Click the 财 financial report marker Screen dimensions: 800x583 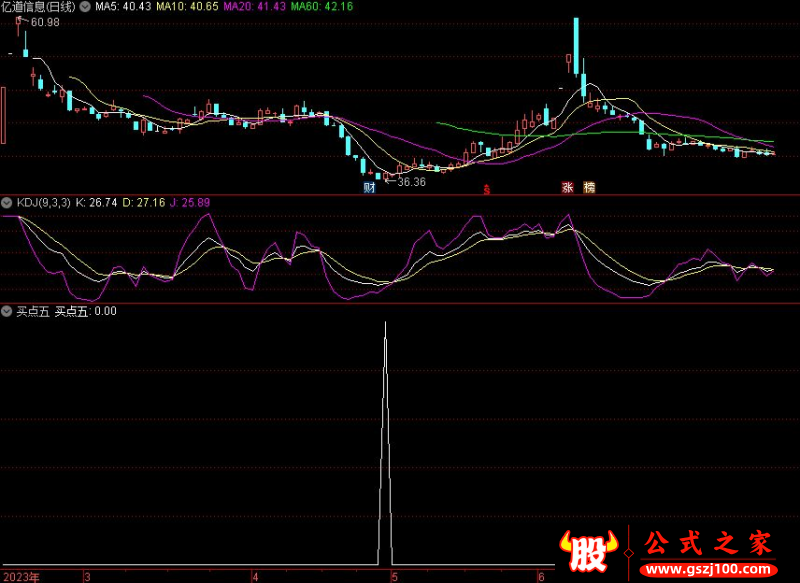(369, 187)
